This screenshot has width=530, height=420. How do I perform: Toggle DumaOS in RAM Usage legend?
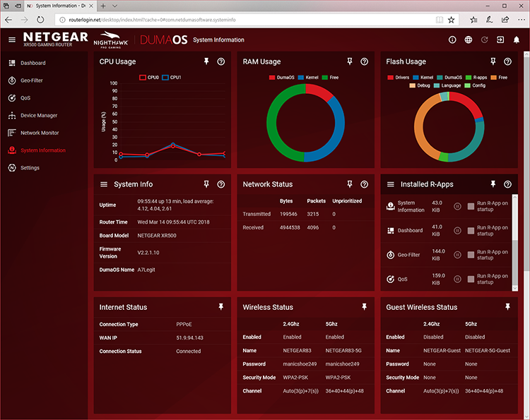tap(281, 78)
